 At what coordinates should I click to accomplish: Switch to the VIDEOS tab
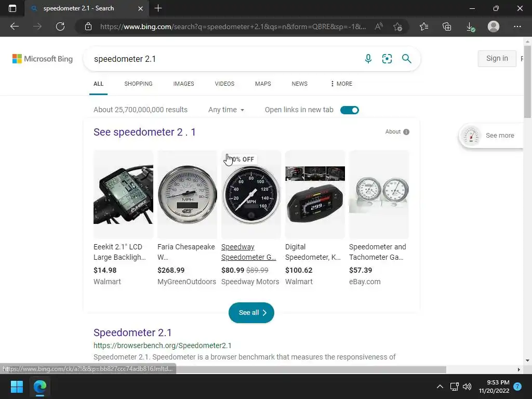tap(224, 84)
